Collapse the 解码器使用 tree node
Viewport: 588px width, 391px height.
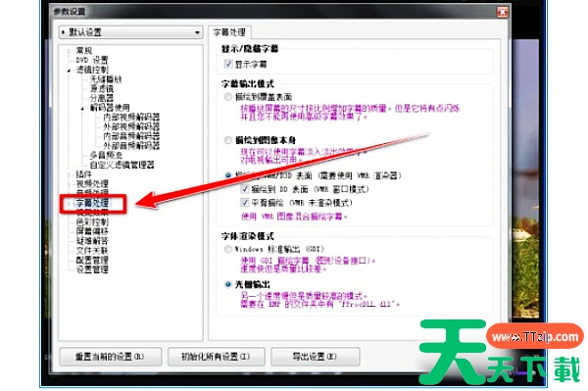[82, 109]
